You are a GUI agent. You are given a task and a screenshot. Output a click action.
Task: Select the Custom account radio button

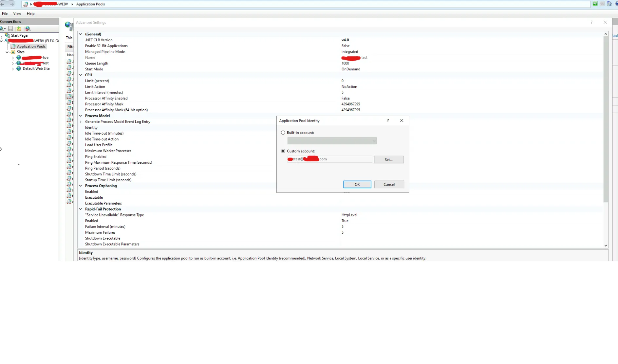(283, 151)
